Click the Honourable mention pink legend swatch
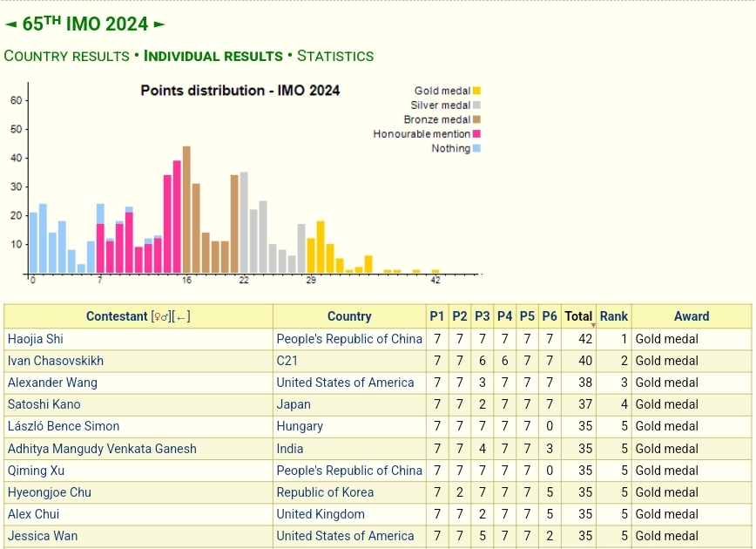 (476, 134)
